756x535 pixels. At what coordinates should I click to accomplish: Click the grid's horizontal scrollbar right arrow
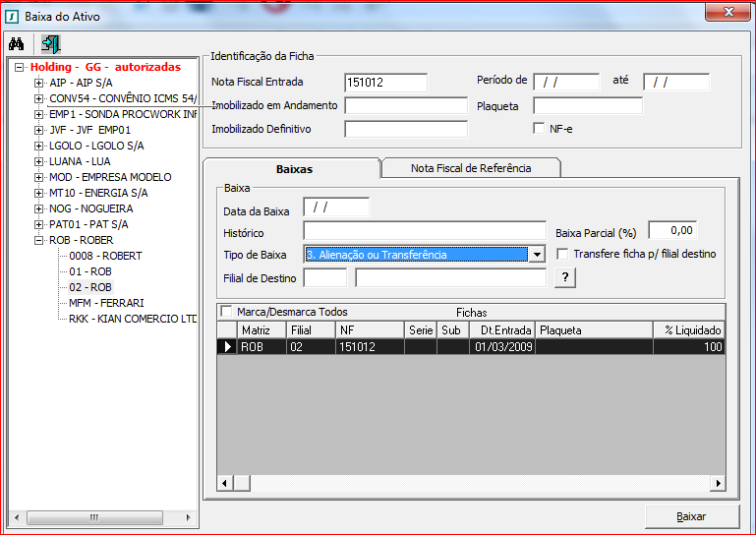[718, 483]
